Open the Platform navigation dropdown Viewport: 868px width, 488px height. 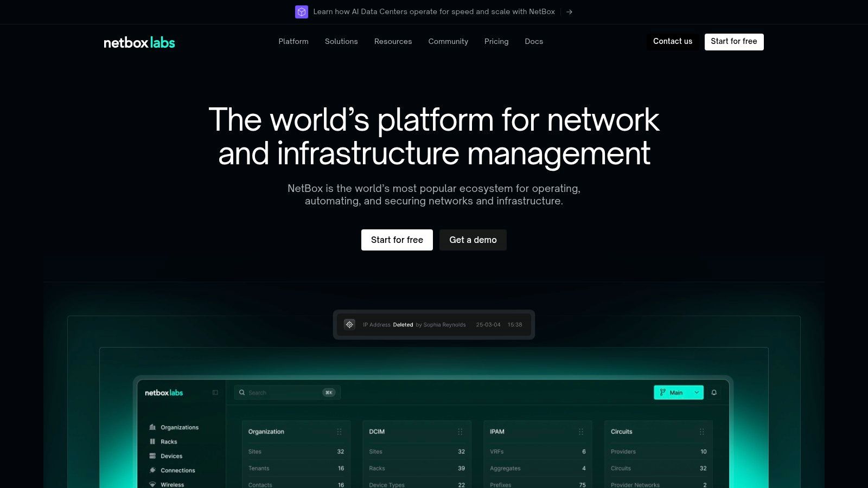coord(293,41)
